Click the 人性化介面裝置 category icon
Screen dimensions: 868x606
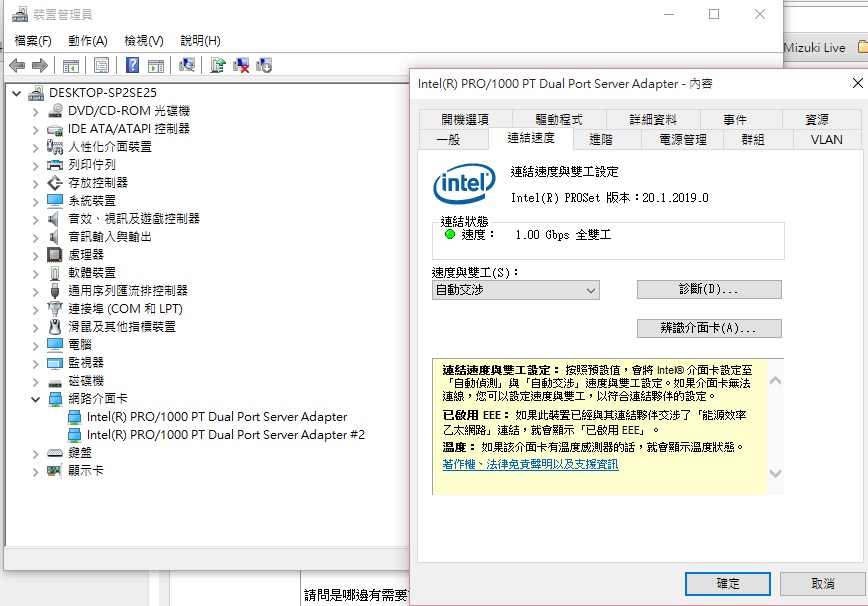55,147
